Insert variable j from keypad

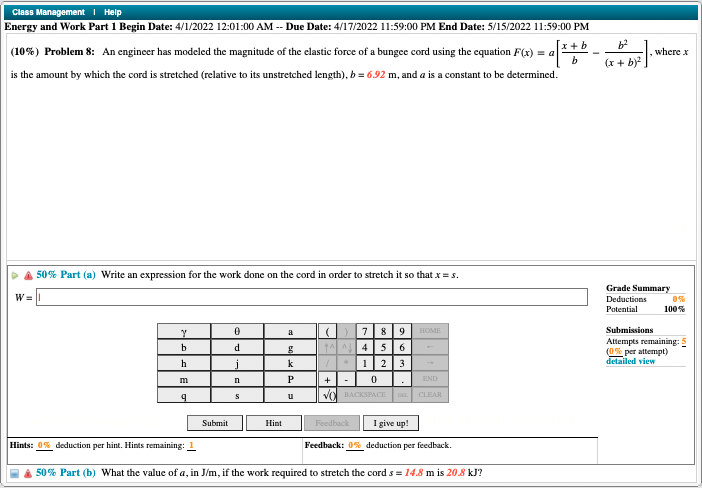click(x=237, y=364)
